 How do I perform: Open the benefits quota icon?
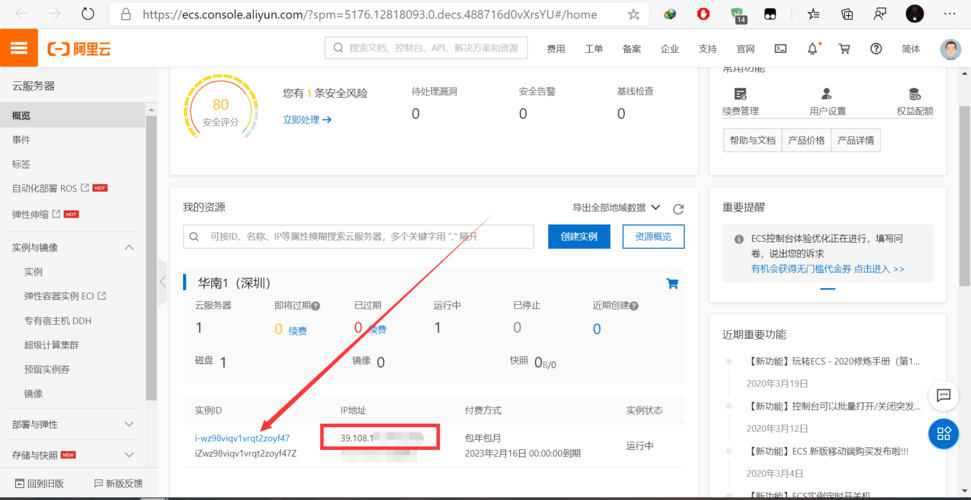(914, 94)
